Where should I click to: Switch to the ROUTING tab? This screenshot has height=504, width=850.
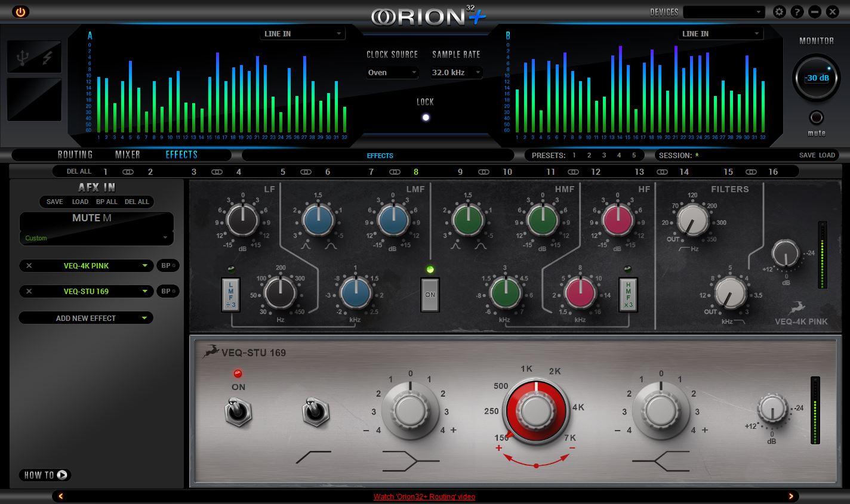click(x=75, y=154)
